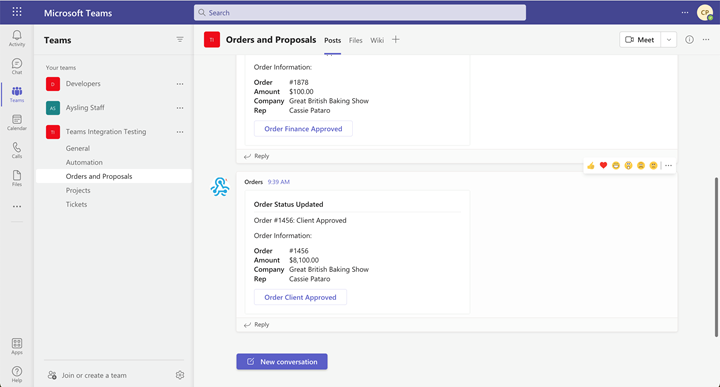Open more options for Teams Integration Testing
This screenshot has height=387, width=720.
click(x=180, y=132)
